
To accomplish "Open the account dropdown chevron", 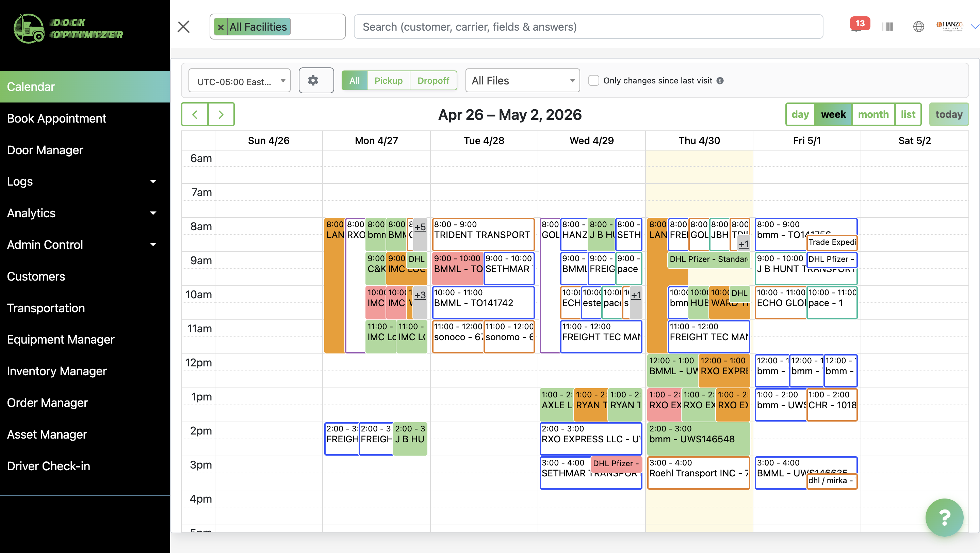I will 974,26.
